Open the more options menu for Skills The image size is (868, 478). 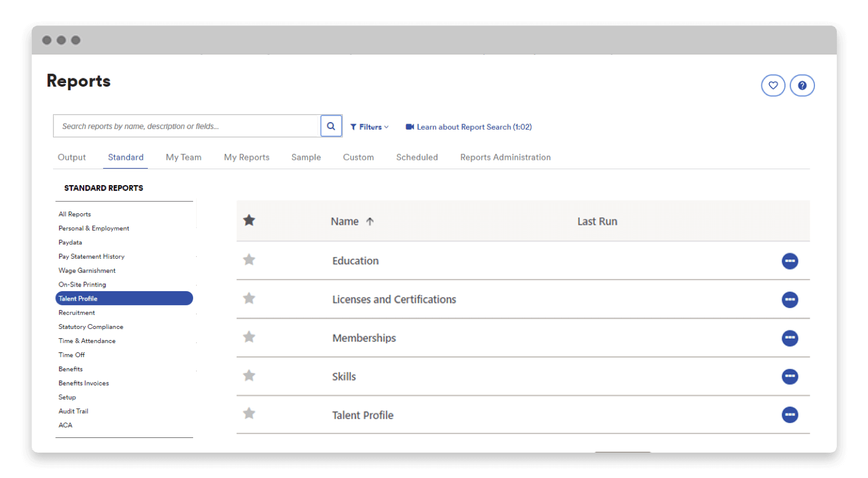(790, 376)
